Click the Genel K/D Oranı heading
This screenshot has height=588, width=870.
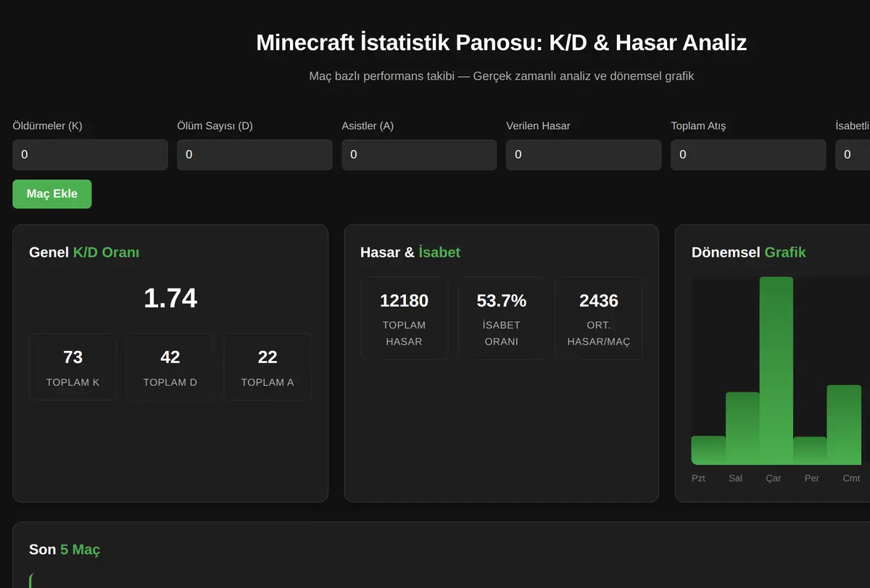tap(84, 252)
